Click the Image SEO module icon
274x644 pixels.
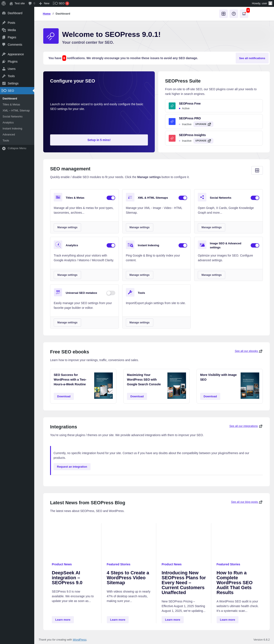click(202, 245)
